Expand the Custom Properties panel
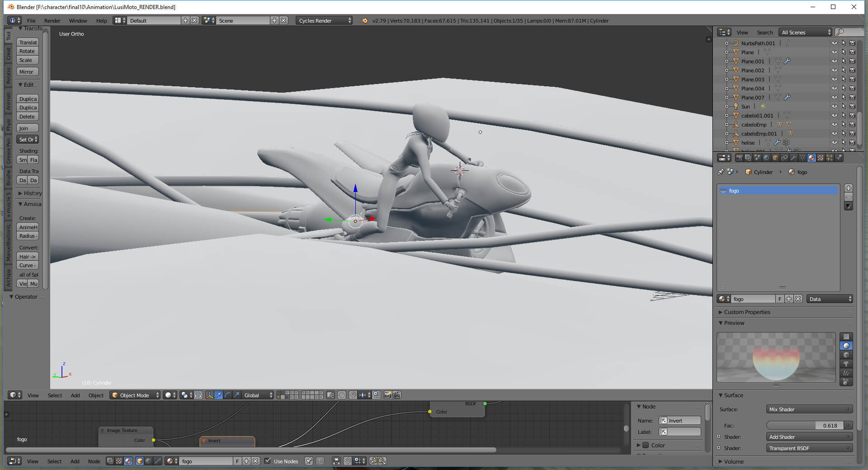Image resolution: width=868 pixels, height=470 pixels. click(747, 312)
